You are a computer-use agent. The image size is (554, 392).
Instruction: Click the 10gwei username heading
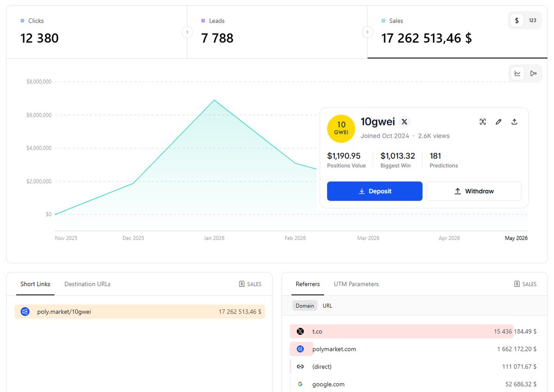pyautogui.click(x=378, y=122)
